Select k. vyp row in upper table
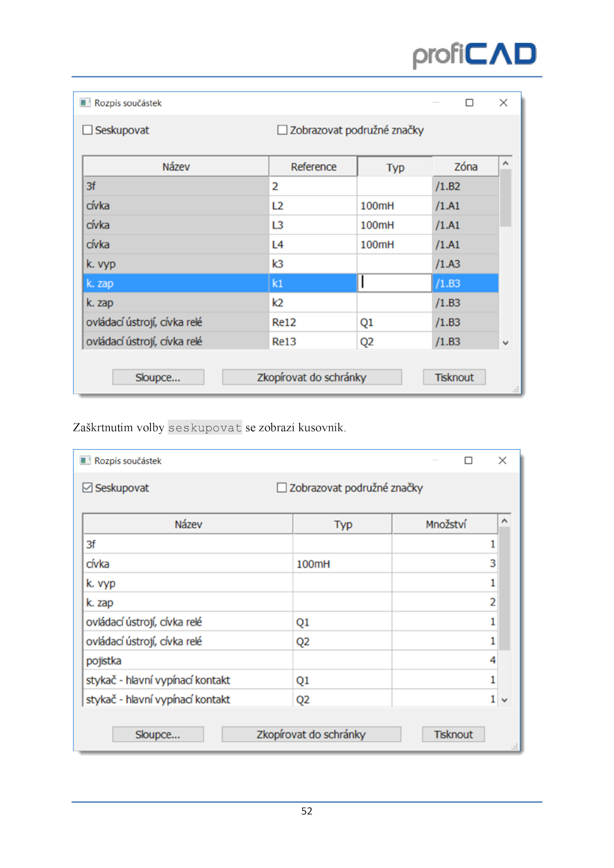This screenshot has height=868, width=614. [291, 264]
